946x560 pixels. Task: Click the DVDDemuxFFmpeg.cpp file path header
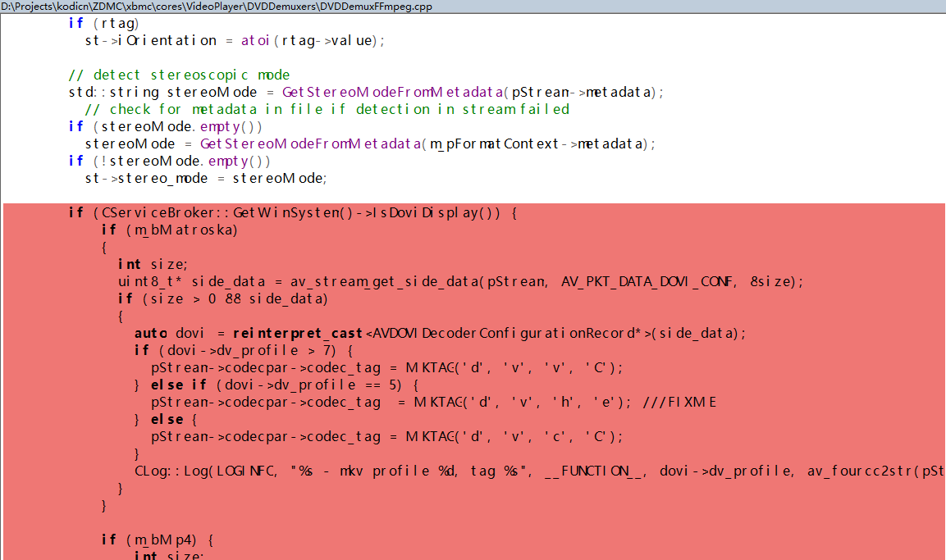(x=217, y=7)
